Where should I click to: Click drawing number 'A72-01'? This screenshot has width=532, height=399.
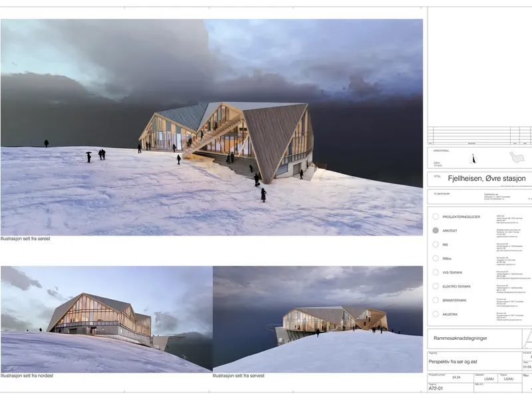436,388
